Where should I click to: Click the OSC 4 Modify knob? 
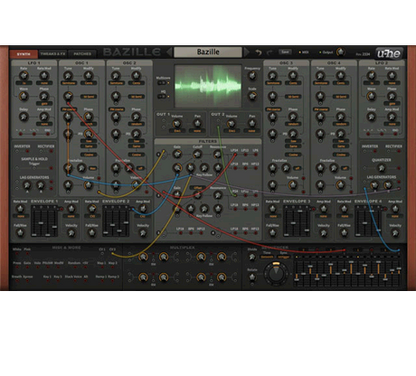[341, 76]
